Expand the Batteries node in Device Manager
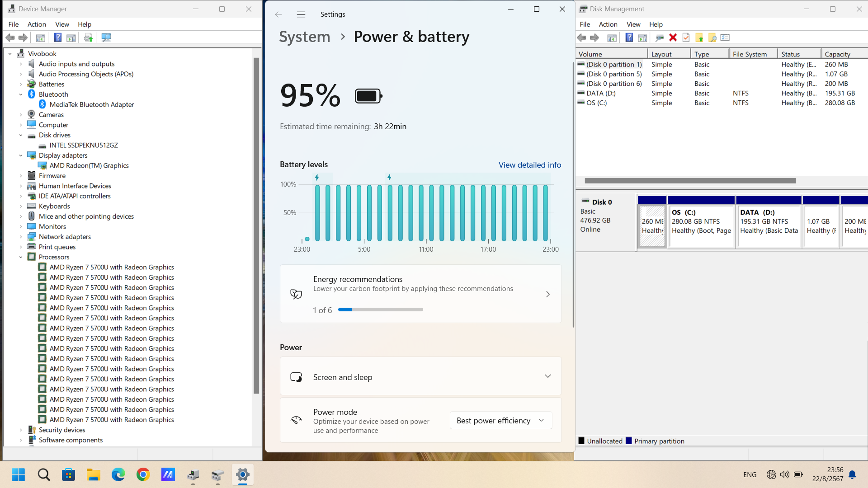The width and height of the screenshot is (868, 488). (x=21, y=84)
